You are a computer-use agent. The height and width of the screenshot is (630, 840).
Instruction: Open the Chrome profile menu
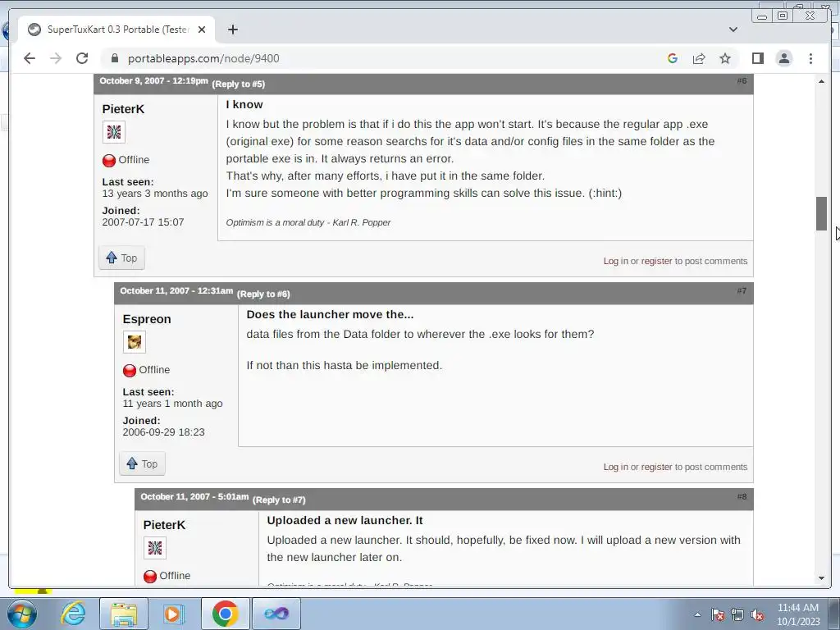[x=784, y=58]
